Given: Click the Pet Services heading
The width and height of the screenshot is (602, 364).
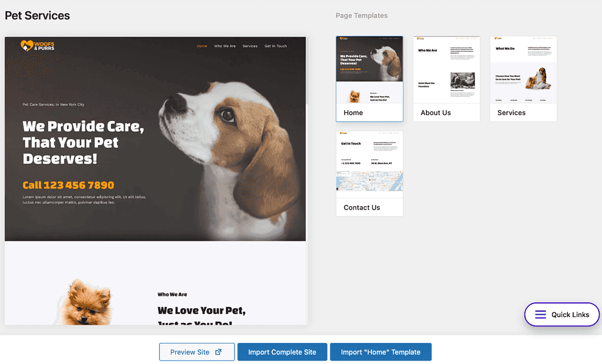Looking at the screenshot, I should click(37, 16).
